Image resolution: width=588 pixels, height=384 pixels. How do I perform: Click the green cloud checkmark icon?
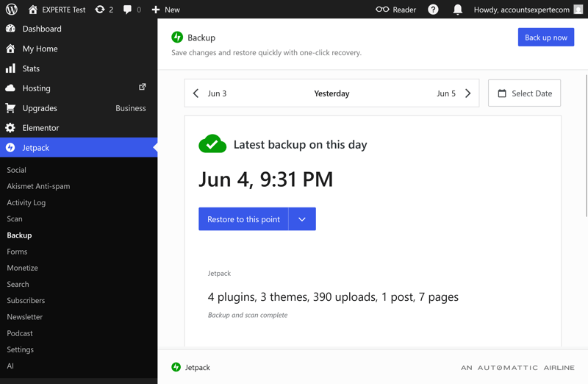[x=212, y=143]
